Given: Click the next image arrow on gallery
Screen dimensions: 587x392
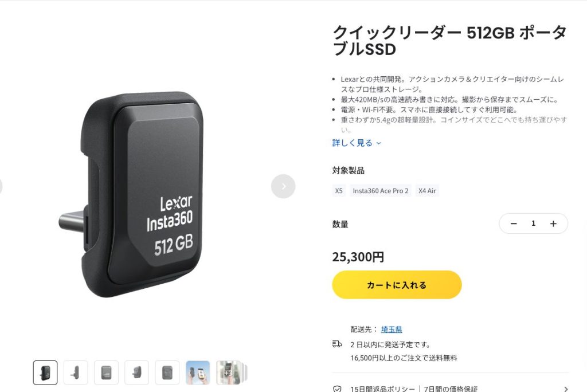Looking at the screenshot, I should [283, 186].
